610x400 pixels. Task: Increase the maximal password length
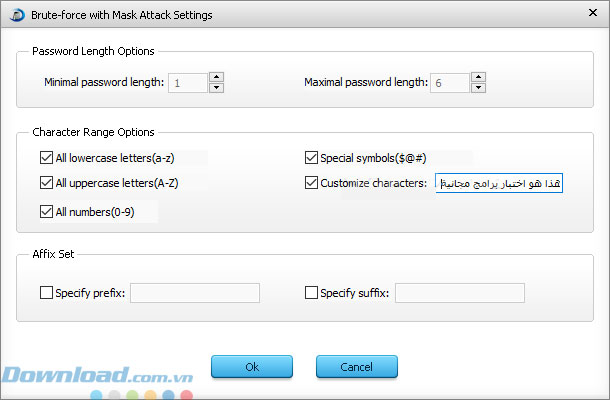[x=480, y=76]
